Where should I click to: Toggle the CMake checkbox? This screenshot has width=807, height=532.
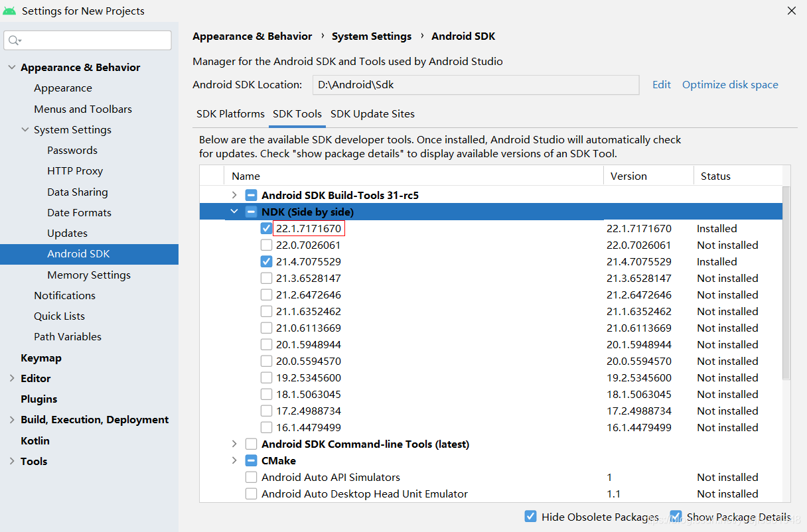251,460
